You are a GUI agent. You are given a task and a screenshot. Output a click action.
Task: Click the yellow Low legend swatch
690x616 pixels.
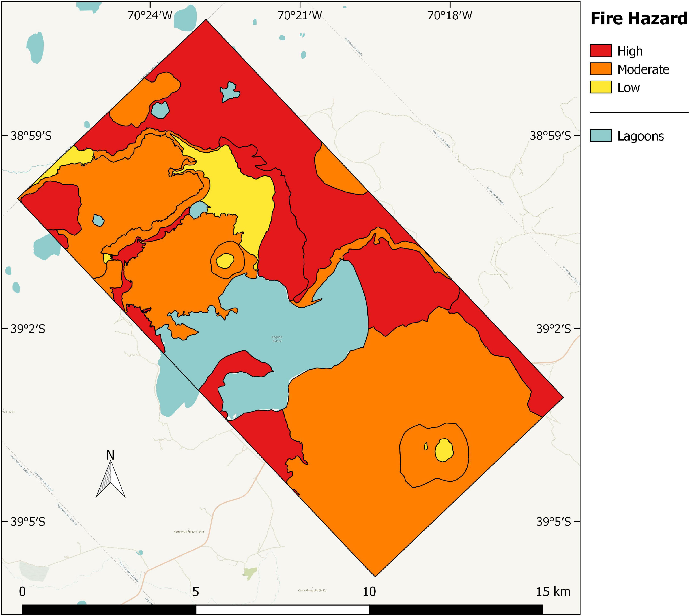pyautogui.click(x=601, y=87)
